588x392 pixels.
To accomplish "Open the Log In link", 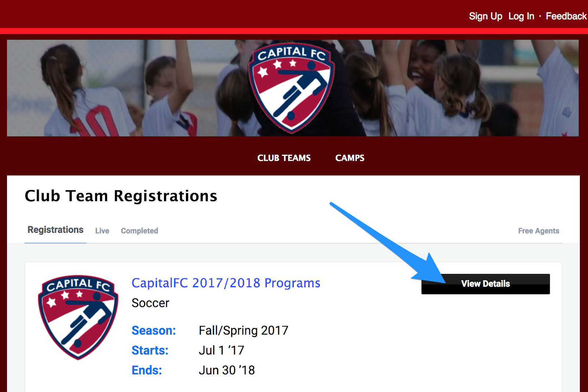I will click(x=521, y=16).
